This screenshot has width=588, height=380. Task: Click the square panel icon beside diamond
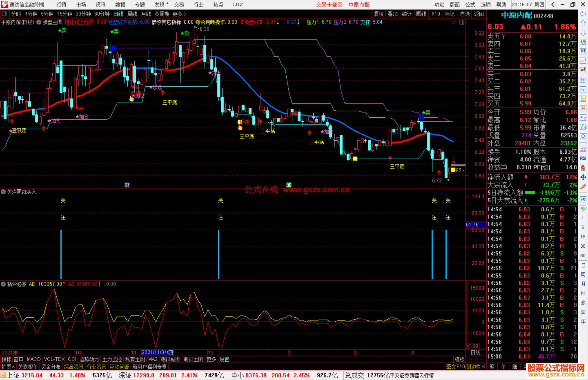(462, 22)
